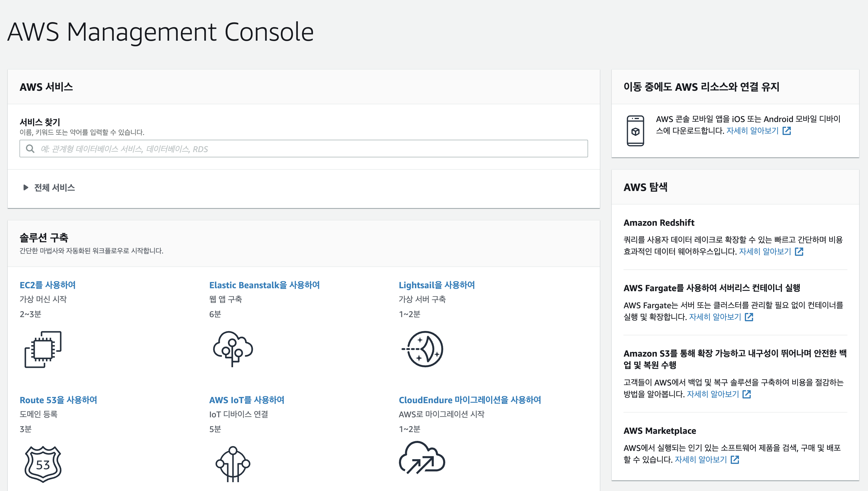868x491 pixels.
Task: Click 자세히 알아보기 under AWS Marketplace
Action: coord(700,459)
